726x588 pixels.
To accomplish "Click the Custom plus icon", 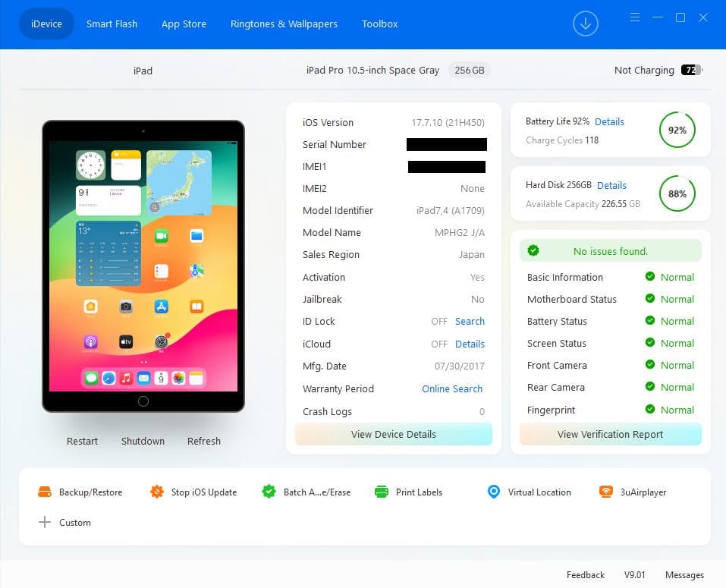I will point(45,522).
